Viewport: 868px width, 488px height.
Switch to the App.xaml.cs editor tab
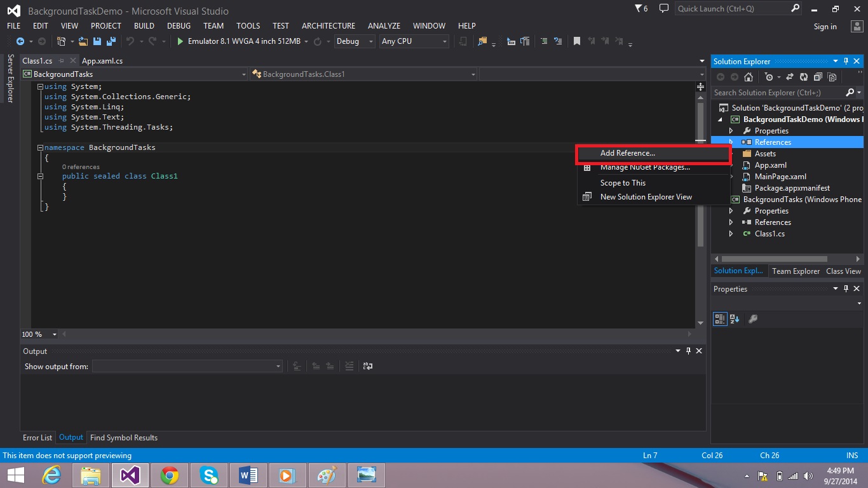(102, 61)
